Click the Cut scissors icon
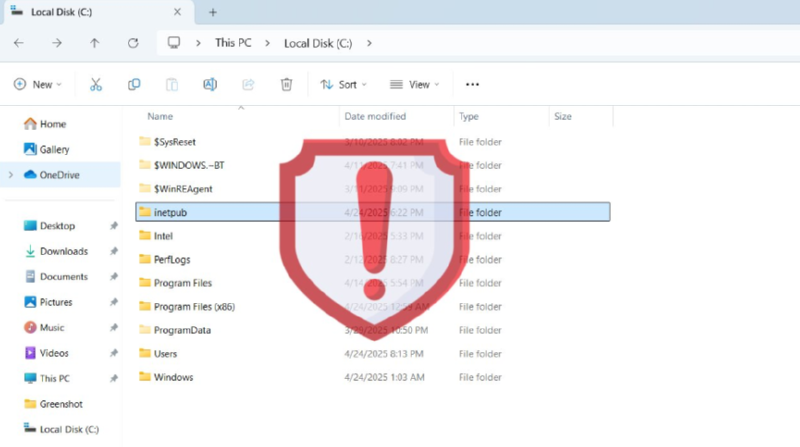Viewport: 800px width, 447px height. (96, 85)
